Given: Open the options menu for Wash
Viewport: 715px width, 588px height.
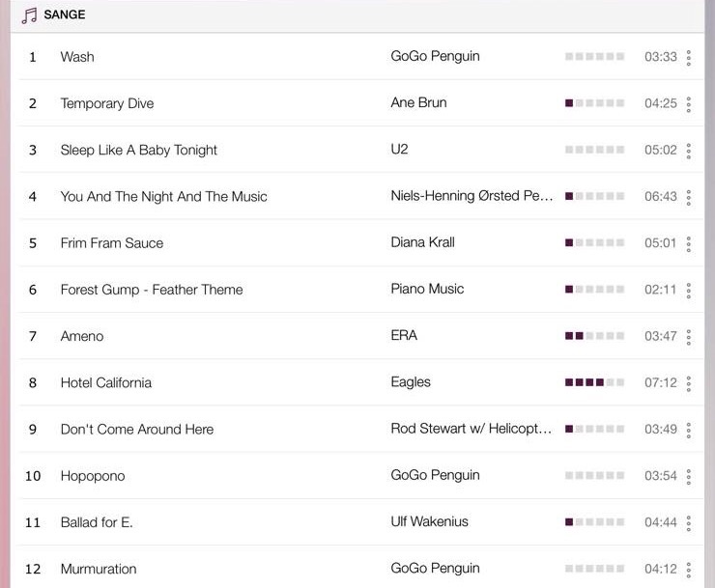Looking at the screenshot, I should coord(689,57).
